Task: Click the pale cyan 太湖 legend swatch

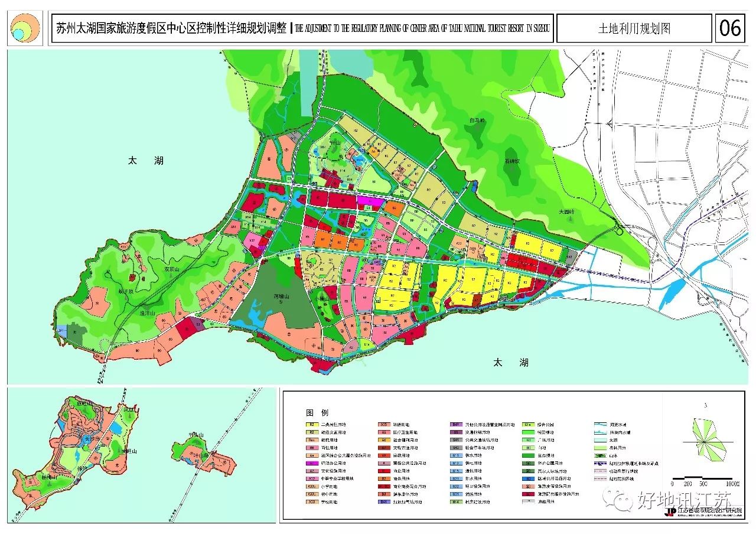Action: coord(600,440)
